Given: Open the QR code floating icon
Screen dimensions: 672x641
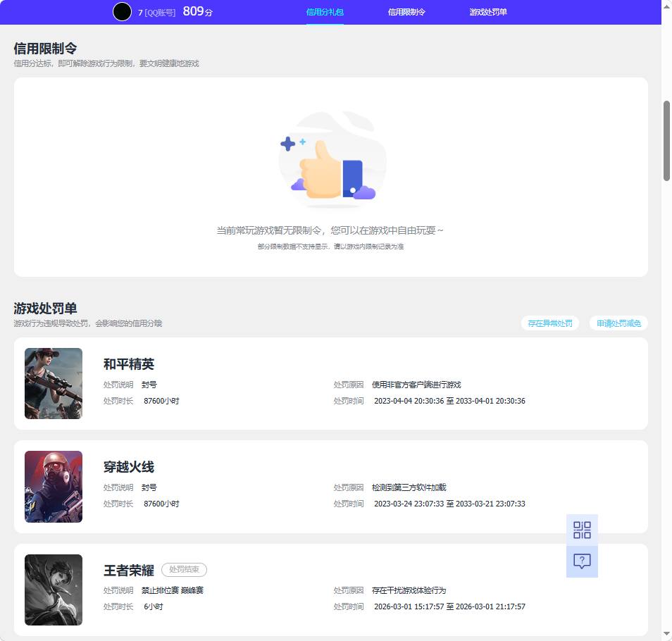Looking at the screenshot, I should coord(582,530).
